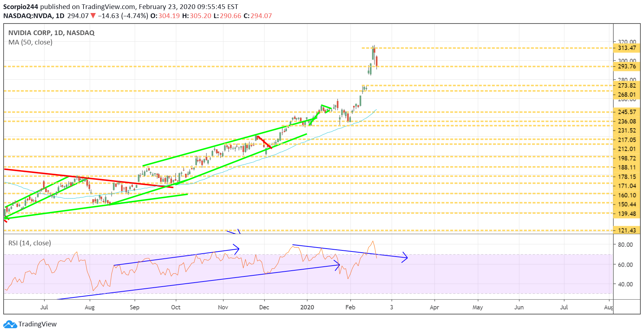Click the RSI (14, close) indicator label
Viewport: 644px width, 334px height.
click(30, 243)
